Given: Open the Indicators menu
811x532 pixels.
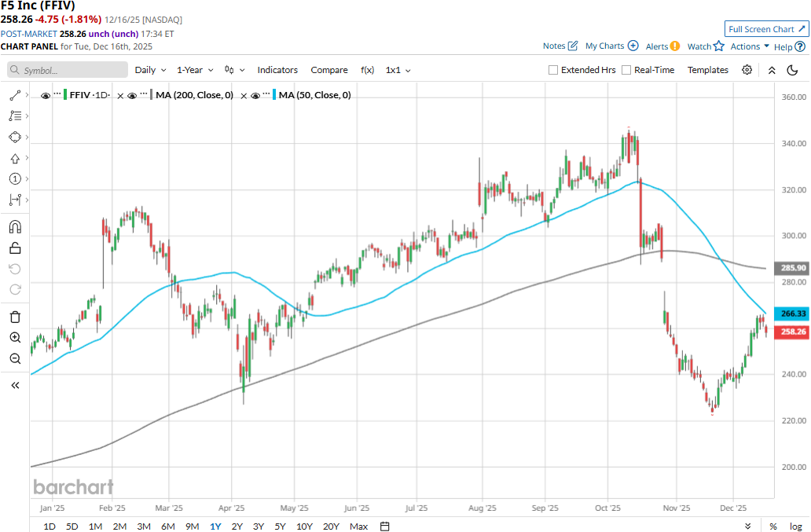Looking at the screenshot, I should click(x=277, y=70).
